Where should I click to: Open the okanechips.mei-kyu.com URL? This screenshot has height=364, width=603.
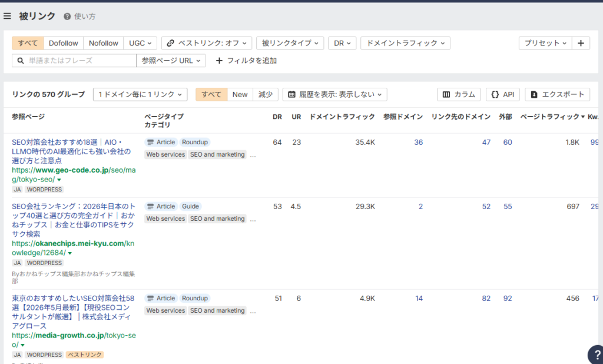tap(73, 248)
